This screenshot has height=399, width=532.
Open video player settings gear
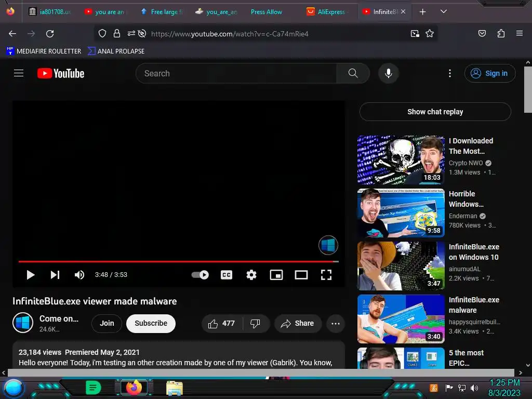coord(251,275)
